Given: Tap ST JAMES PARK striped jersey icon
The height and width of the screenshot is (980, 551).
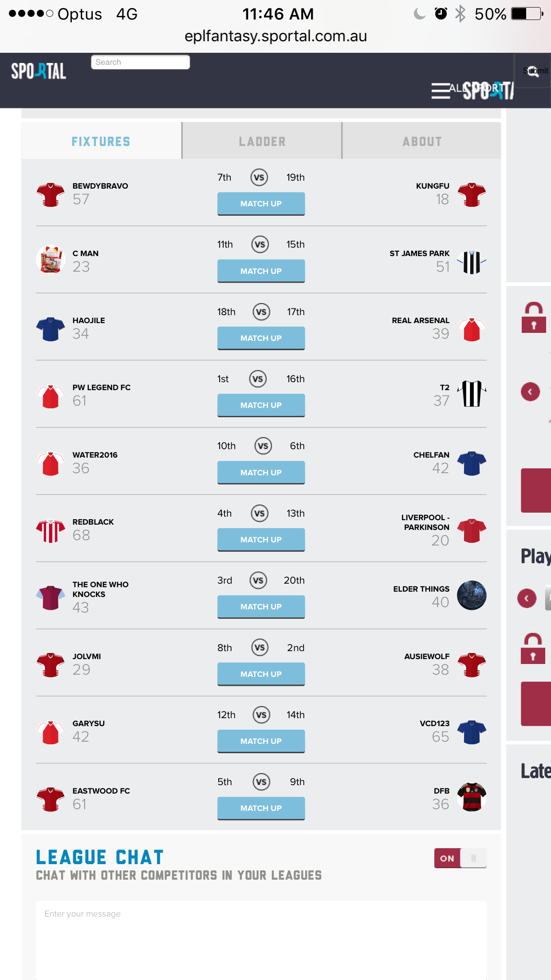Looking at the screenshot, I should pos(472,262).
